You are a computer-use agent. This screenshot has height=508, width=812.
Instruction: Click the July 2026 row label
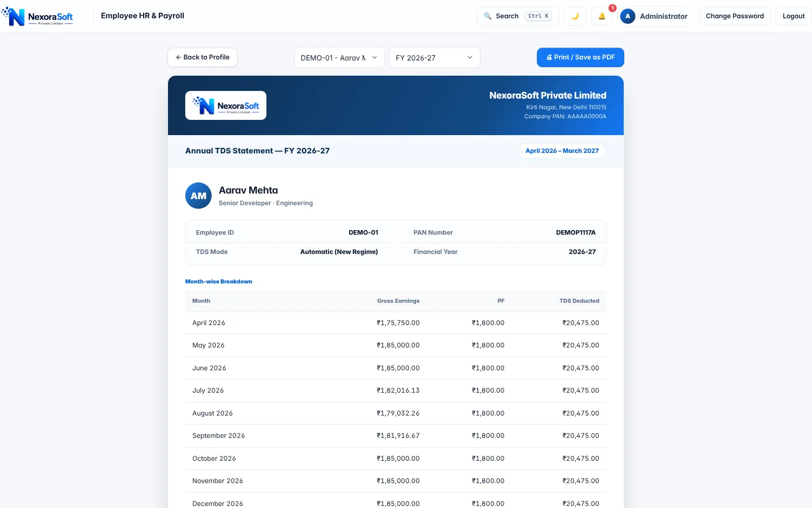click(208, 391)
